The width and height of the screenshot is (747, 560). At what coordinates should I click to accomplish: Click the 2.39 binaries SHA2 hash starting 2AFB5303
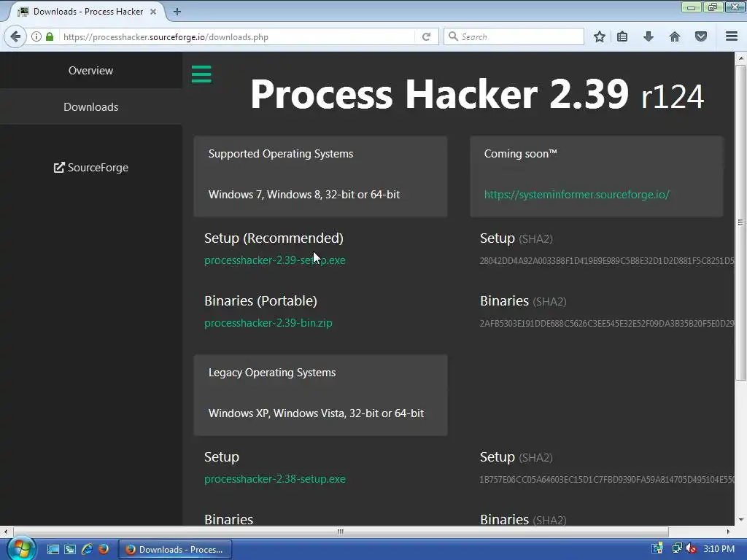[x=606, y=323]
